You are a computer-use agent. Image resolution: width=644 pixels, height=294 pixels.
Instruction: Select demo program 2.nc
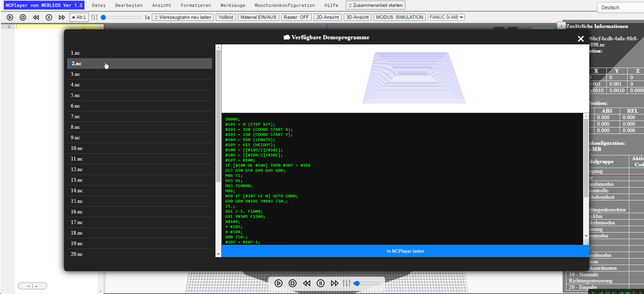click(x=140, y=64)
